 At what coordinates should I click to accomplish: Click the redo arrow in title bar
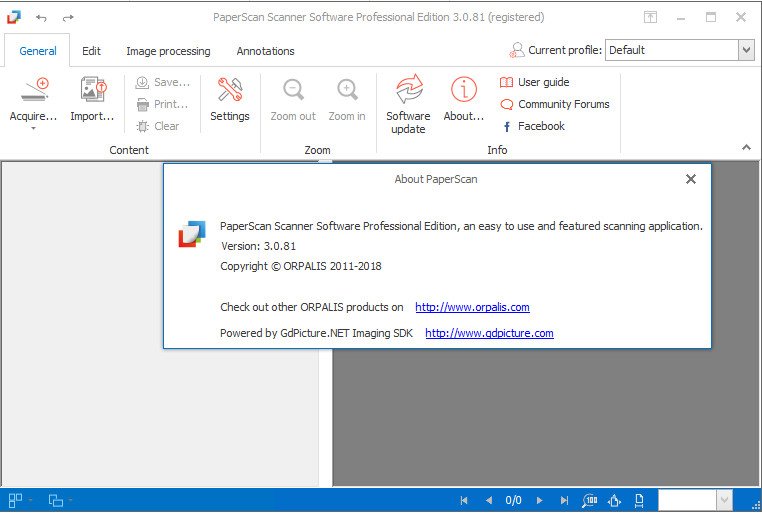[x=68, y=18]
